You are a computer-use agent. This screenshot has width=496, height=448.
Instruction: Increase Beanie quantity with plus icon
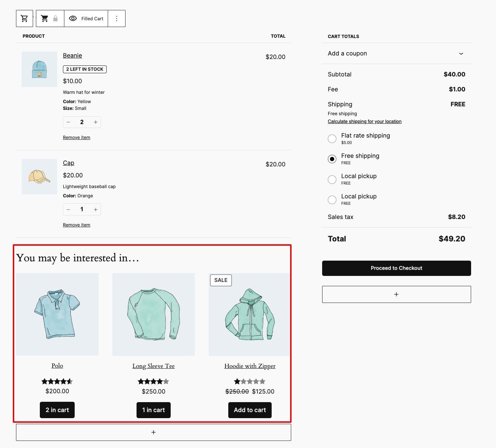pyautogui.click(x=96, y=122)
